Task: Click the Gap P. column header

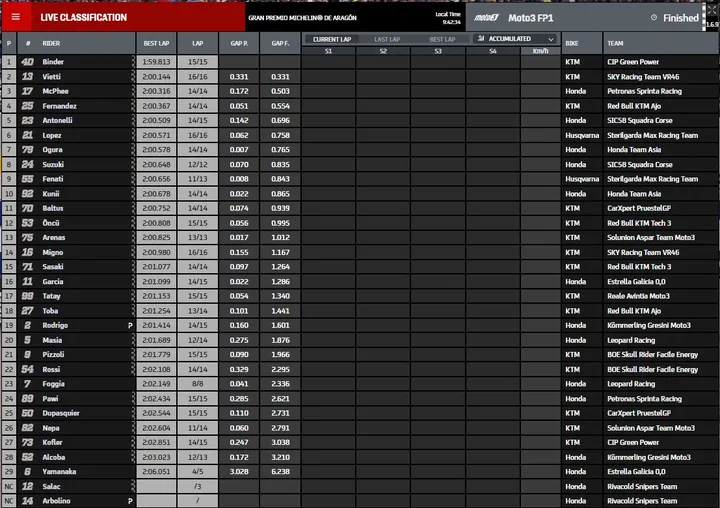Action: (x=239, y=43)
